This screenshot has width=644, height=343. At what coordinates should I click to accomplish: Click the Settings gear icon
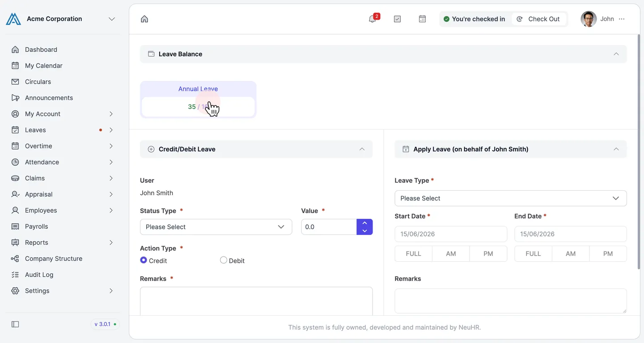15,291
